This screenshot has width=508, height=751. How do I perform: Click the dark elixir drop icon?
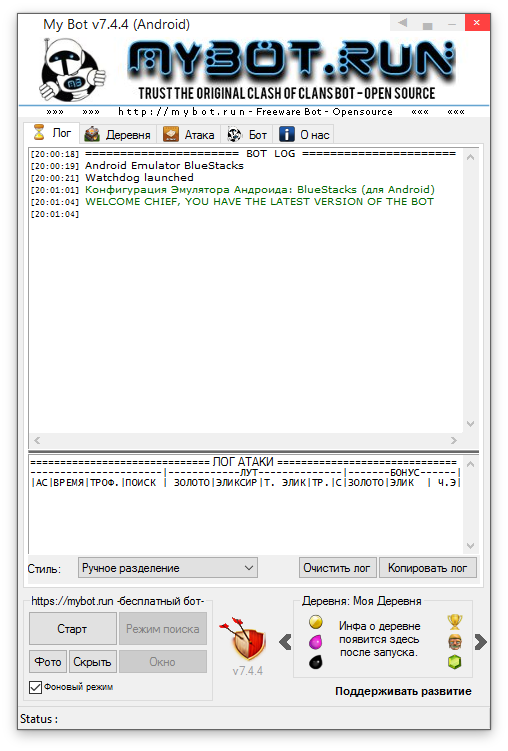316,662
